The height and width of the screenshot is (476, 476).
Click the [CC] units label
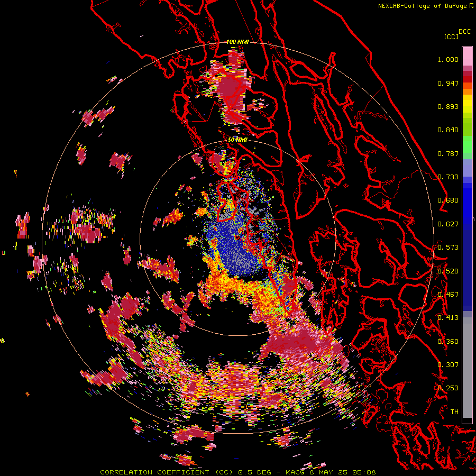click(452, 36)
